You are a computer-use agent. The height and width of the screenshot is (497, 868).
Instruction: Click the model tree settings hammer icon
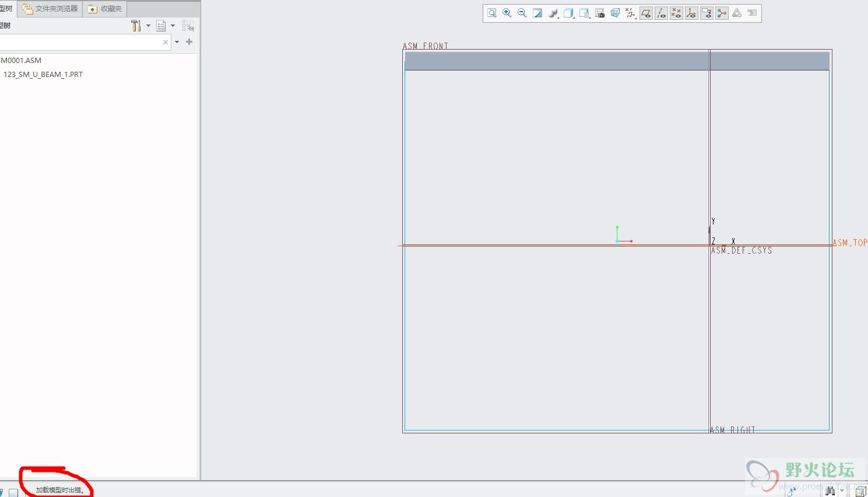click(136, 26)
